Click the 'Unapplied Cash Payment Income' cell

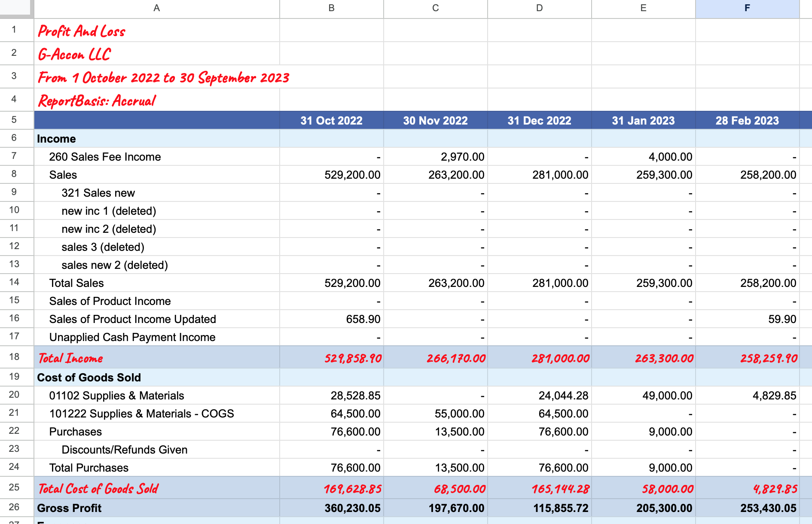click(157, 337)
